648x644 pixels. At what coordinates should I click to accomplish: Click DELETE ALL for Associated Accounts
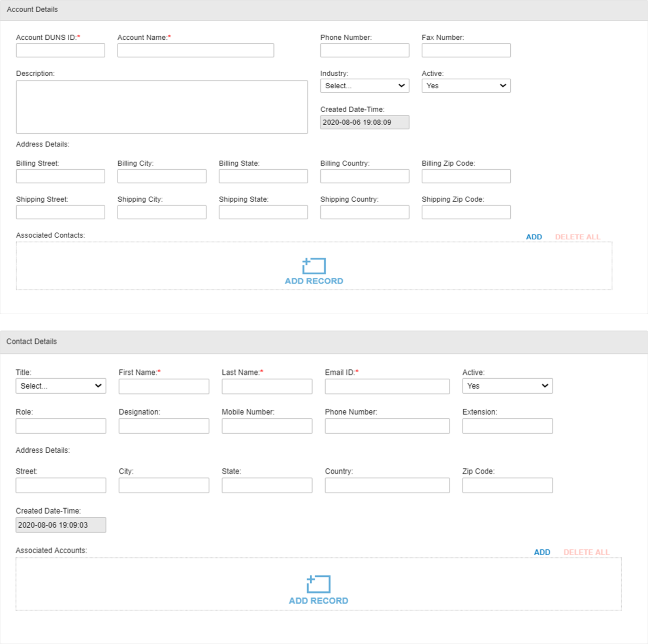coord(586,552)
